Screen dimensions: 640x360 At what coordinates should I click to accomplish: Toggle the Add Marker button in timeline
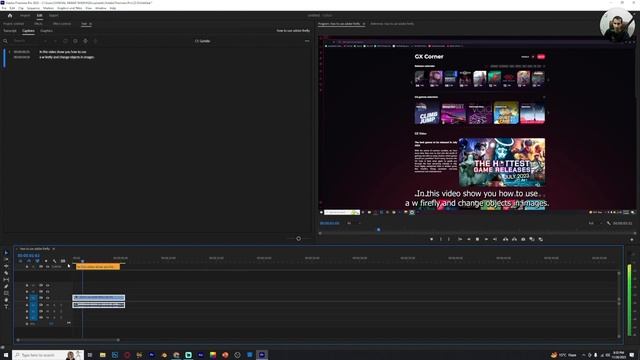pyautogui.click(x=46, y=261)
